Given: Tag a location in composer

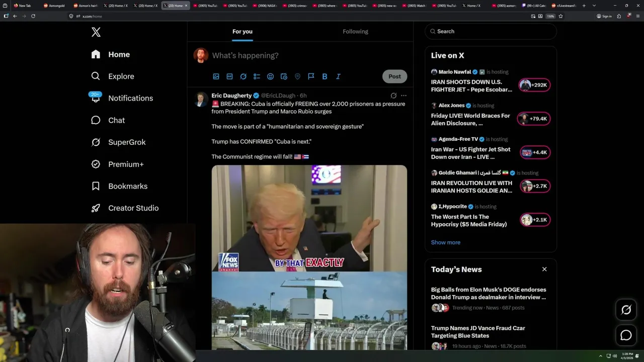Looking at the screenshot, I should click(297, 76).
